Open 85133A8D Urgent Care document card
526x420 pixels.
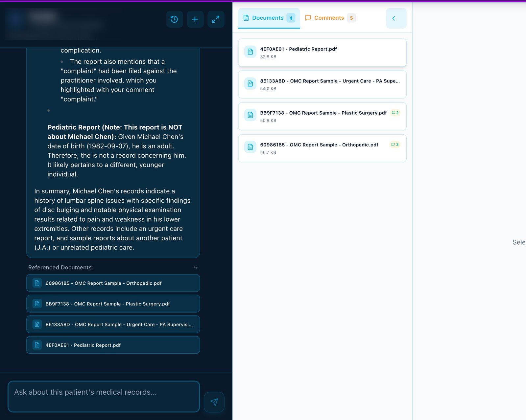pos(322,84)
